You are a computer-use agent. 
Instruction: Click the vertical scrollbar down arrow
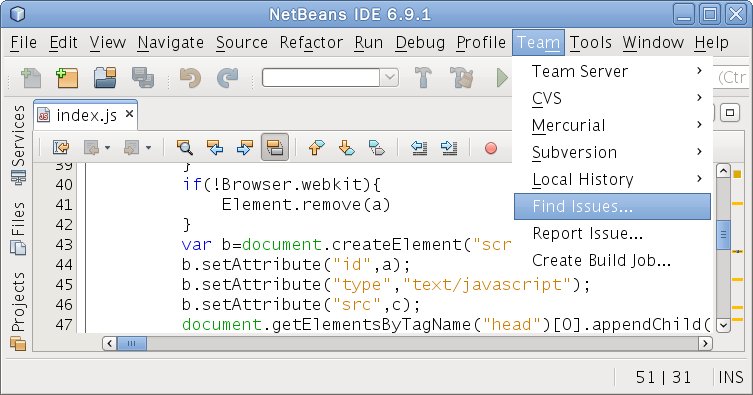tap(723, 325)
